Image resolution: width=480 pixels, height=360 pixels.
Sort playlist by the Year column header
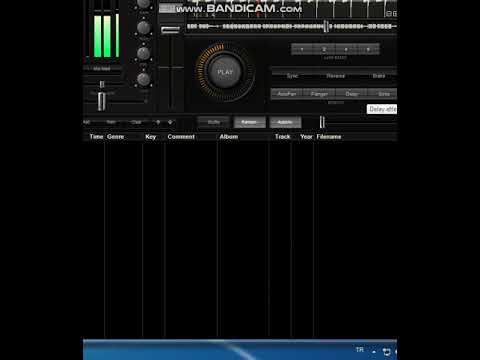[x=306, y=137]
